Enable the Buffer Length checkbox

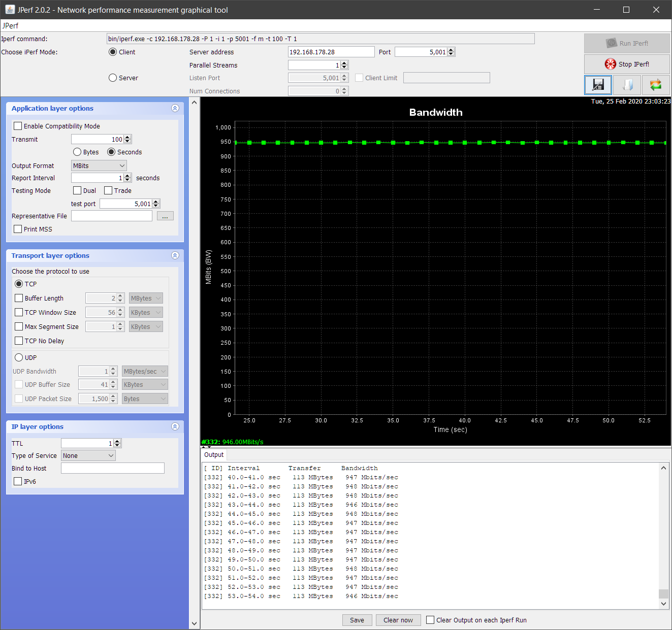tap(19, 298)
